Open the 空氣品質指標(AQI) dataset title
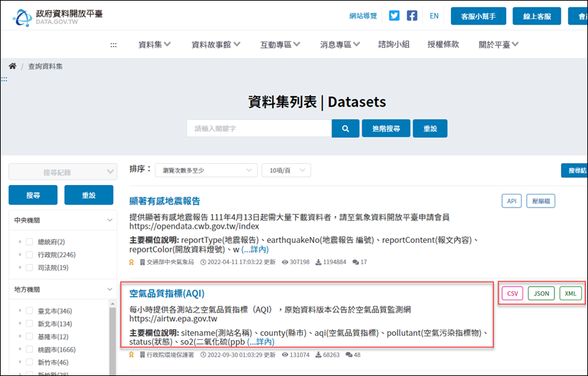 coord(167,293)
